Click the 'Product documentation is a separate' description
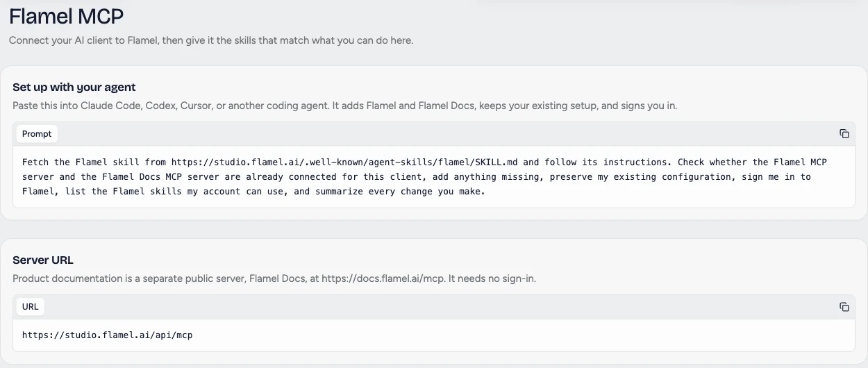The image size is (868, 368). coord(274,278)
